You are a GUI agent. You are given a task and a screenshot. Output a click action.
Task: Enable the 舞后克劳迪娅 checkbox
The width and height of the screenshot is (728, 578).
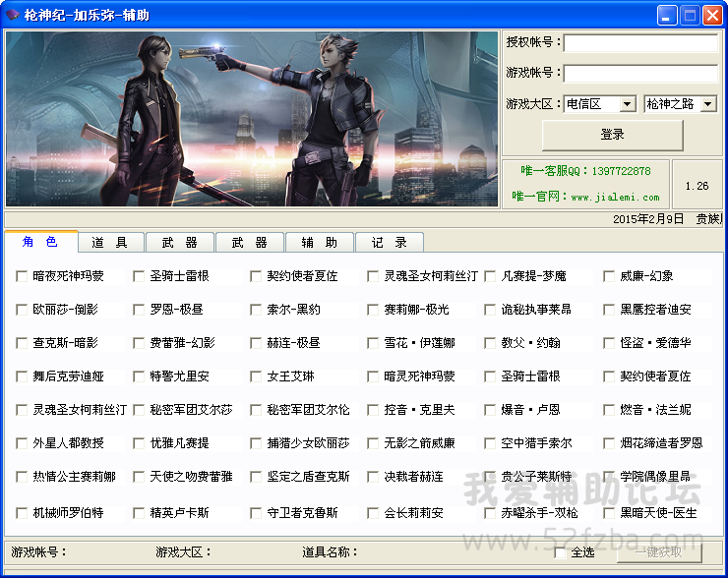click(x=22, y=376)
